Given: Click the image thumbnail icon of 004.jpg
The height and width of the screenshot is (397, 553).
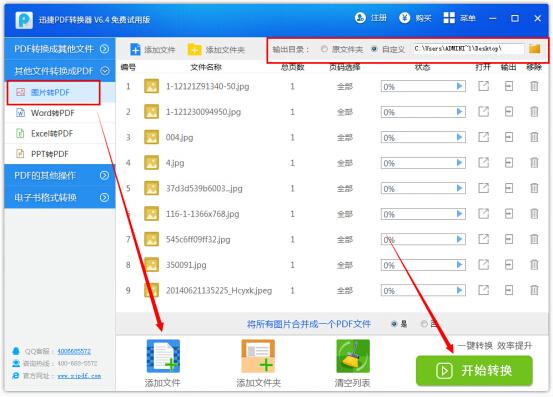Looking at the screenshot, I should pyautogui.click(x=151, y=137).
